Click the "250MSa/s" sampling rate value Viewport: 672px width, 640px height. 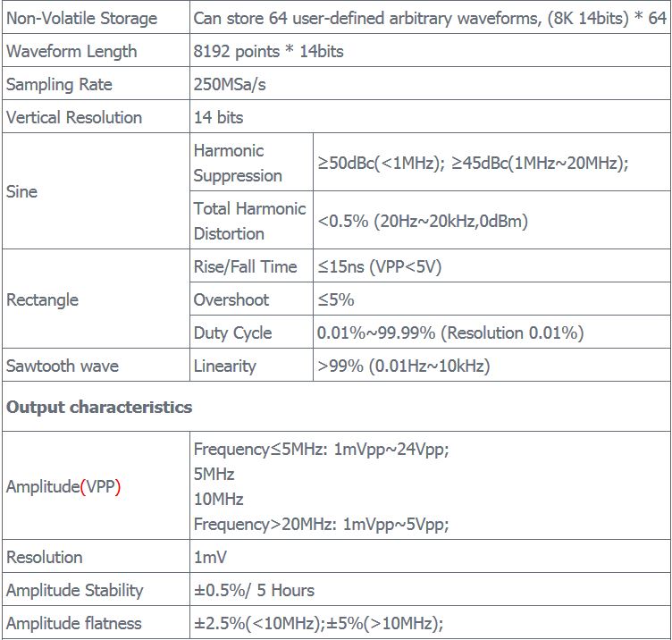coord(229,84)
